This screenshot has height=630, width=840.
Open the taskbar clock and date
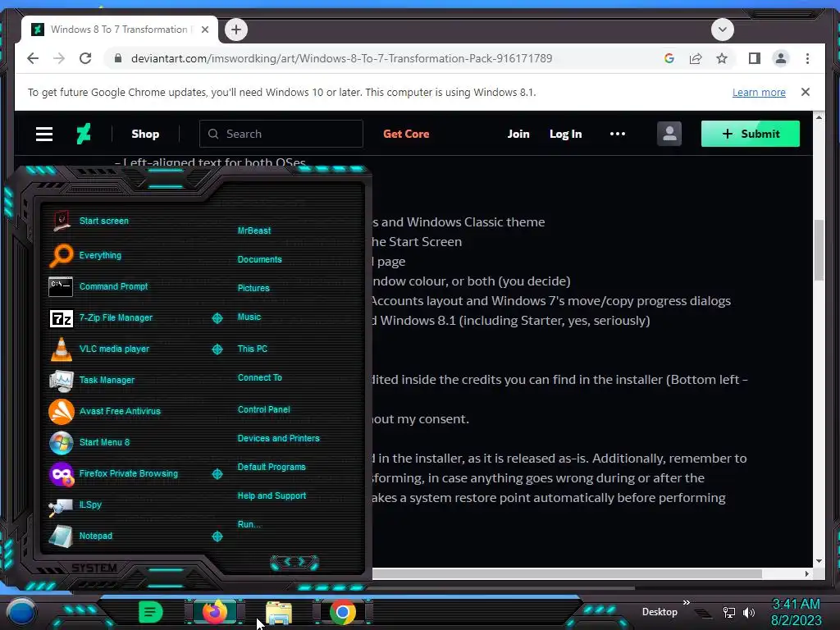[x=796, y=612]
